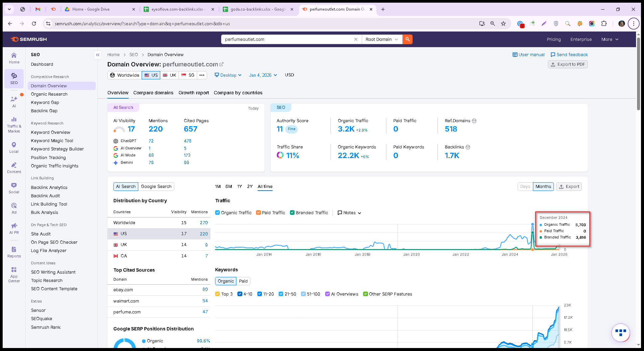This screenshot has width=644, height=351.
Task: Open the Jan 4, 2026 date dropdown
Action: (263, 75)
